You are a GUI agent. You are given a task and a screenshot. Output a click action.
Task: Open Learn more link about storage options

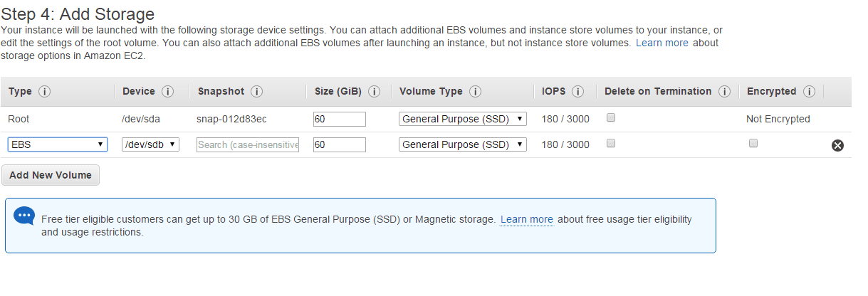point(662,43)
